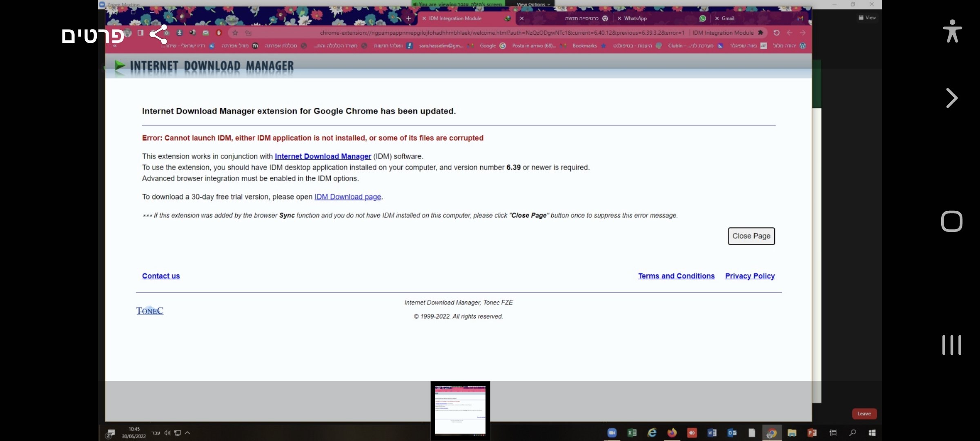This screenshot has width=980, height=441.
Task: Click the volume icon in system tray
Action: tap(167, 433)
